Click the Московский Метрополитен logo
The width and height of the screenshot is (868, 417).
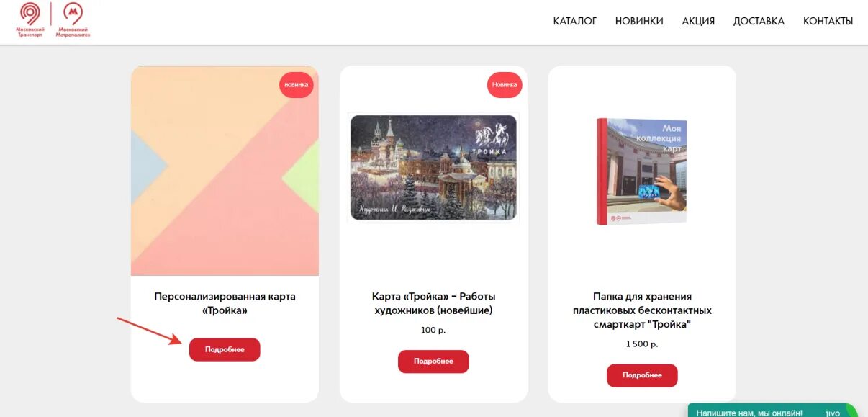click(74, 20)
